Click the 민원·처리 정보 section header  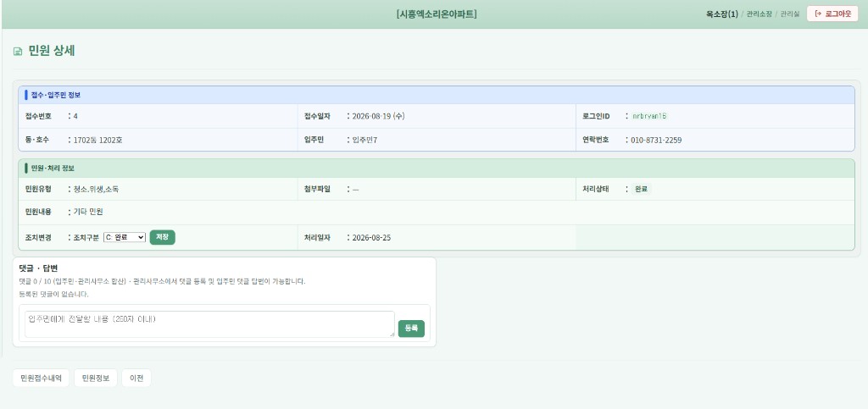pos(437,168)
